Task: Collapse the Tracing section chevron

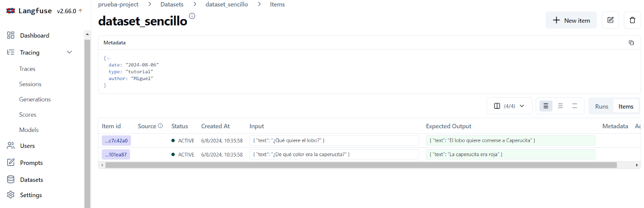Action: click(x=69, y=52)
